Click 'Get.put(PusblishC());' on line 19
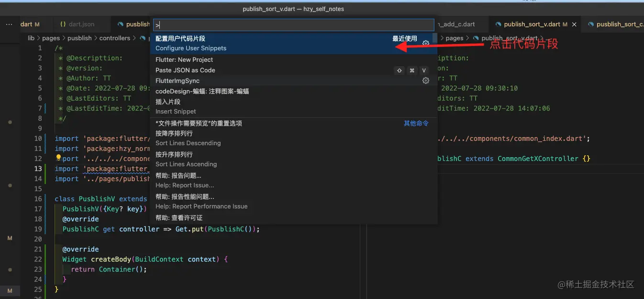This screenshot has width=644, height=299. (217, 229)
